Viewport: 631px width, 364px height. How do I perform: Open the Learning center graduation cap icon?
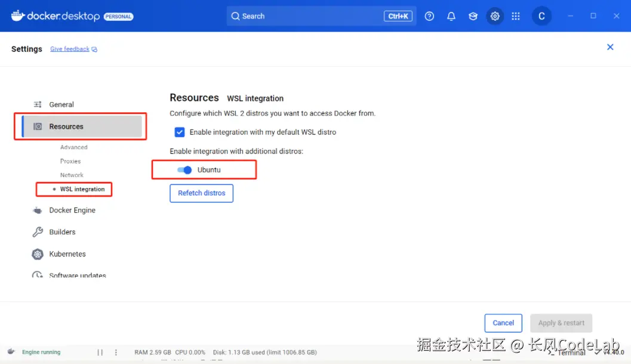473,16
